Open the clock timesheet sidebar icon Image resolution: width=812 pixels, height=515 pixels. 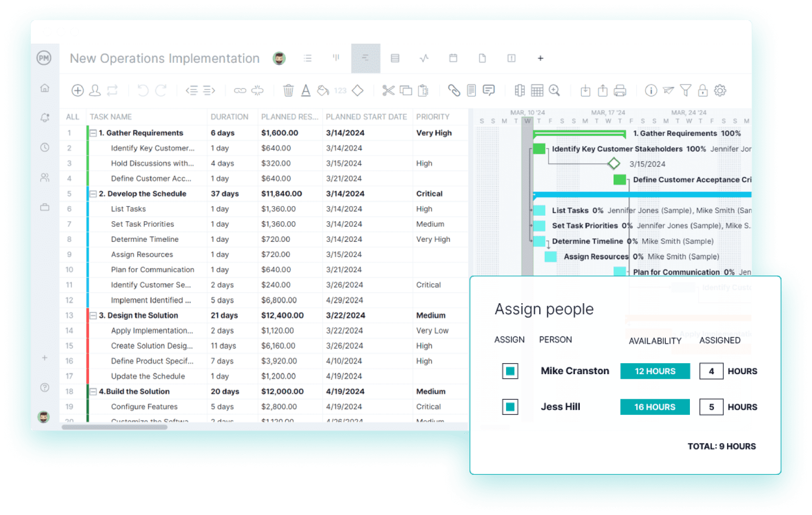tap(45, 147)
